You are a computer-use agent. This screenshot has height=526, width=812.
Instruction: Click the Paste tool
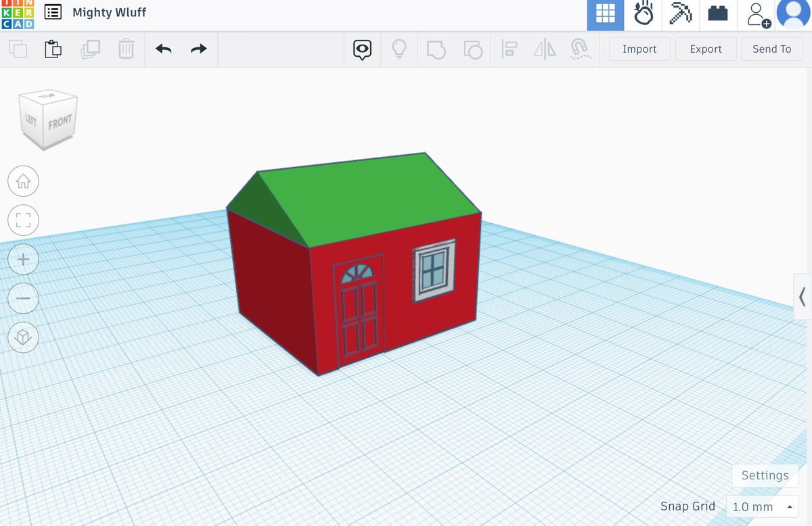click(x=53, y=49)
